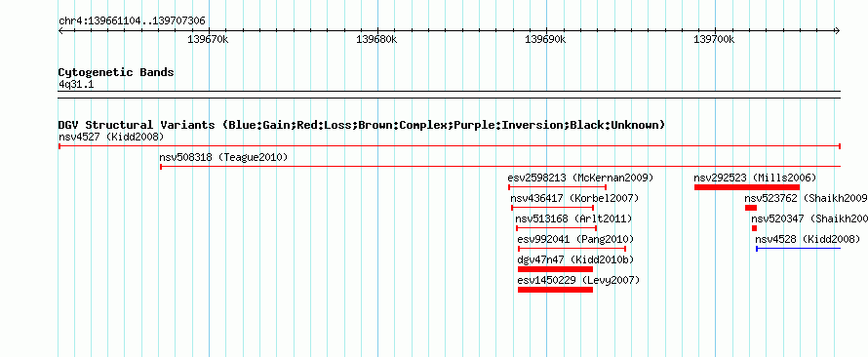Click the 139680k ruler label
This screenshot has width=868, height=357.
tap(377, 40)
